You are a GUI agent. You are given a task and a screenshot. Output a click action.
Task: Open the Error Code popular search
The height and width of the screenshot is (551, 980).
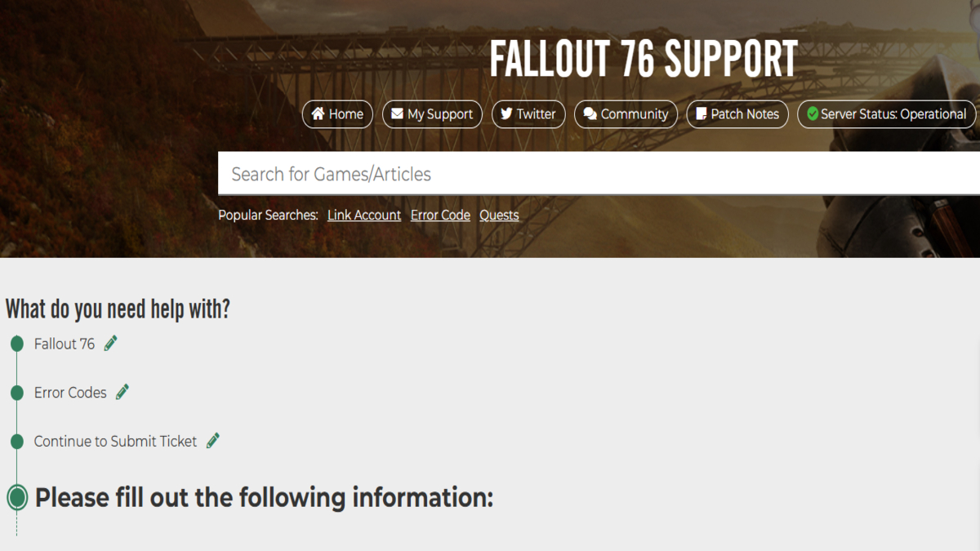440,215
